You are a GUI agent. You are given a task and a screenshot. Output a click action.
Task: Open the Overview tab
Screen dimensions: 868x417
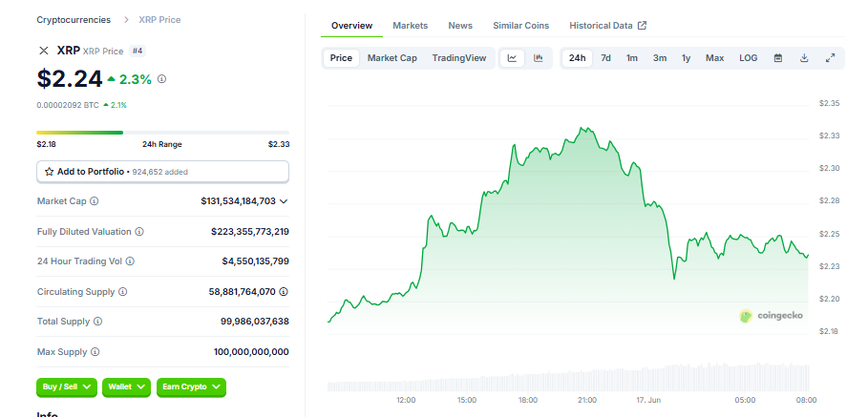tap(351, 26)
